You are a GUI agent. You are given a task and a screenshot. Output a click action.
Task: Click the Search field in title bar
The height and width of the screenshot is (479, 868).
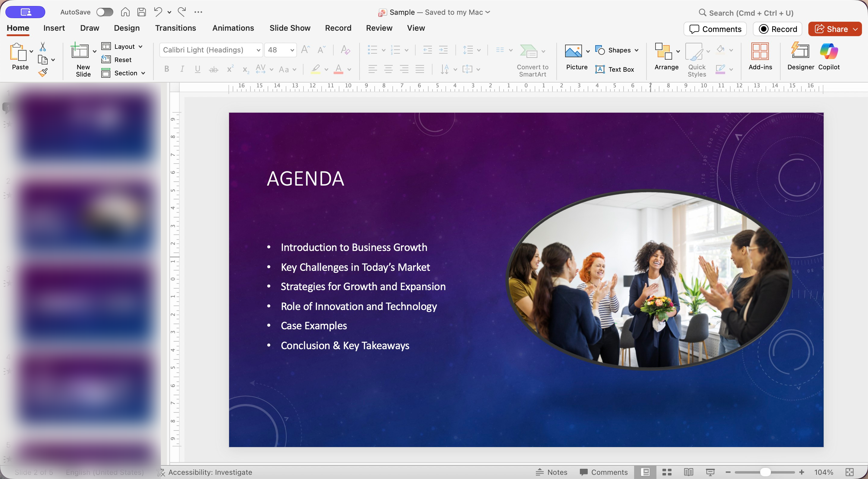point(751,13)
